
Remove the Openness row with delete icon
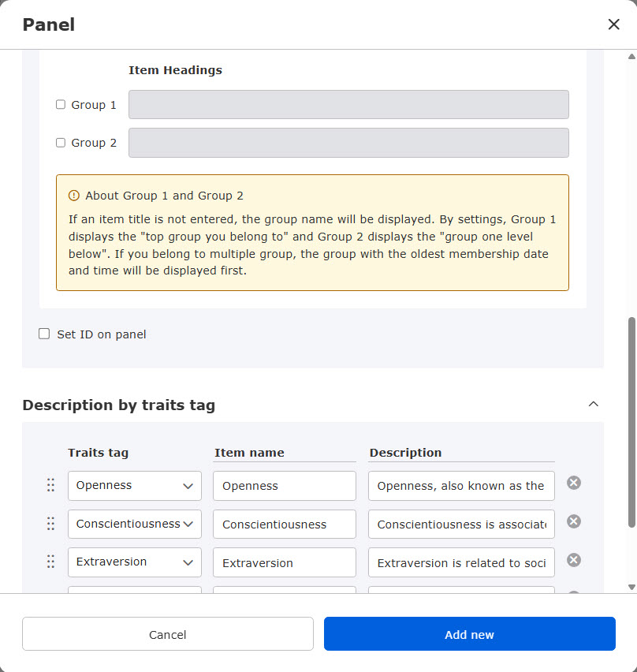pyautogui.click(x=574, y=483)
